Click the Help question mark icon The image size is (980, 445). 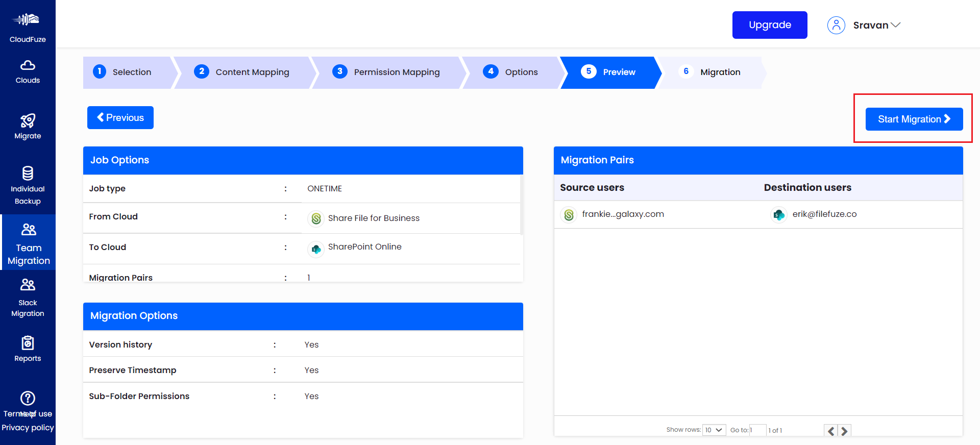pyautogui.click(x=28, y=398)
